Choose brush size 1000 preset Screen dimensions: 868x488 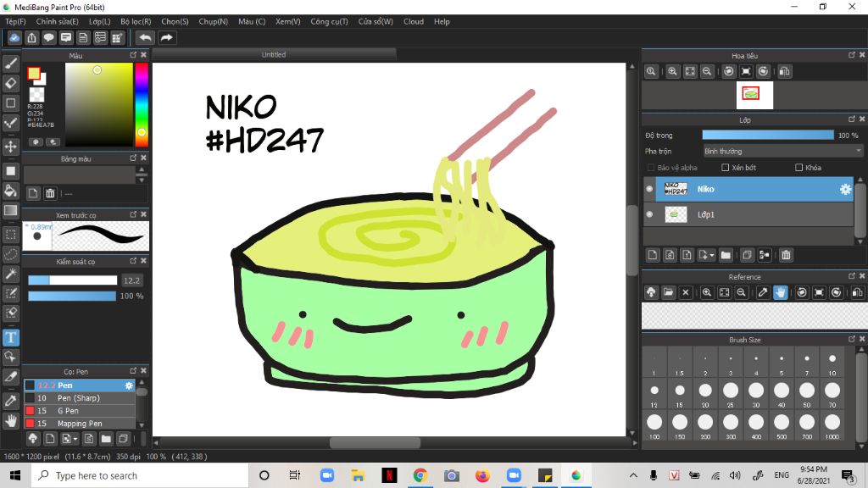coord(832,426)
